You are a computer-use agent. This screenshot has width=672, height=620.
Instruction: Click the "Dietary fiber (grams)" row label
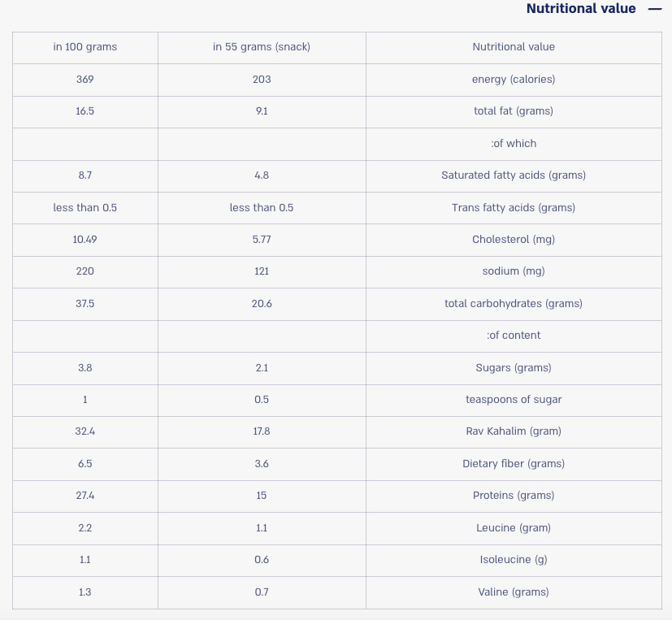tap(514, 464)
